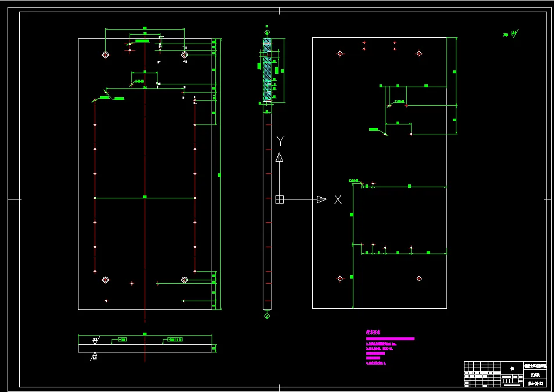
Task: Select right tolerance frame in the bottom edge view
Action: (175, 339)
